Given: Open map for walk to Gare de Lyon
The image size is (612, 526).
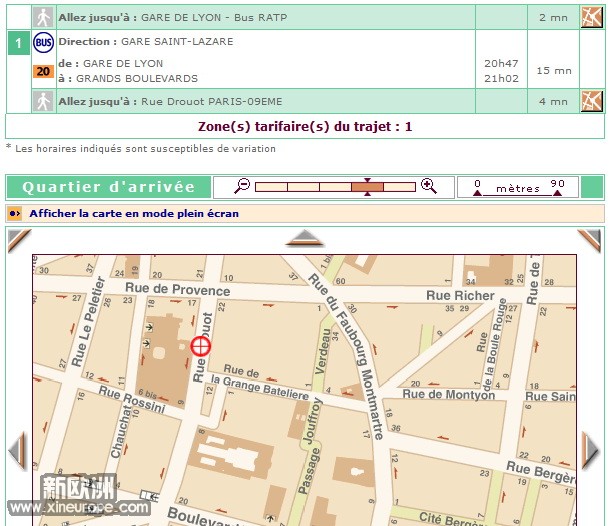Looking at the screenshot, I should pos(592,17).
